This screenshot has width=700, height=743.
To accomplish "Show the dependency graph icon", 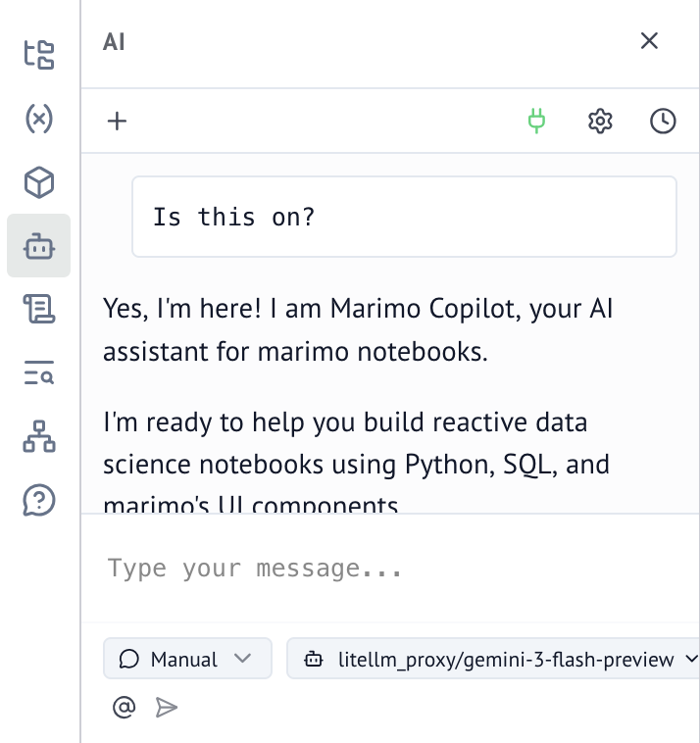I will (x=39, y=437).
